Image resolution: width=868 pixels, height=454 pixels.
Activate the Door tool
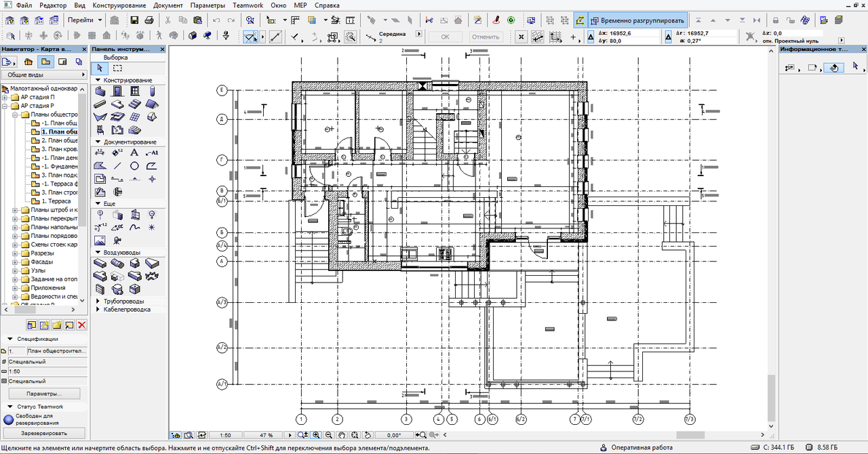click(x=117, y=91)
